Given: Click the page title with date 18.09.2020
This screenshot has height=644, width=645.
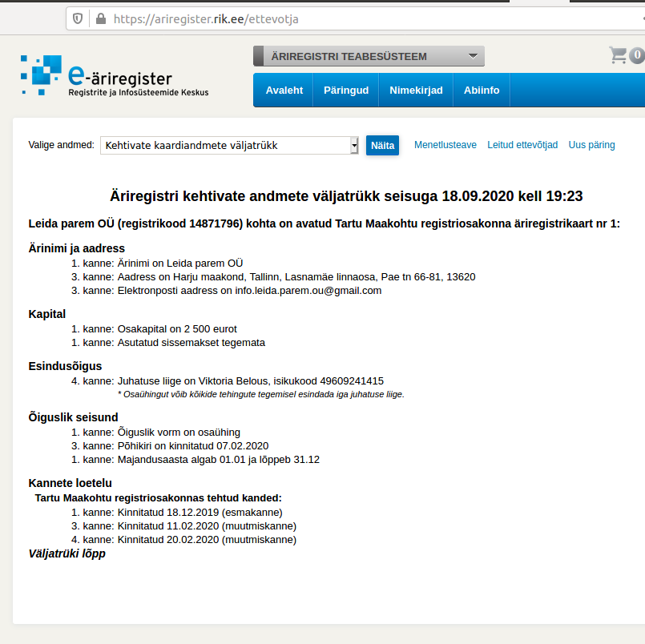Looking at the screenshot, I should [x=346, y=196].
